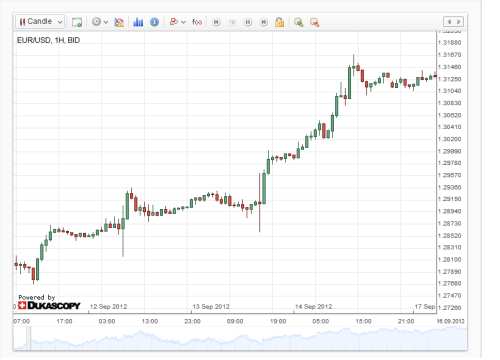Click the left arrow in top-right navigator
The image size is (500, 360).
pyautogui.click(x=449, y=22)
